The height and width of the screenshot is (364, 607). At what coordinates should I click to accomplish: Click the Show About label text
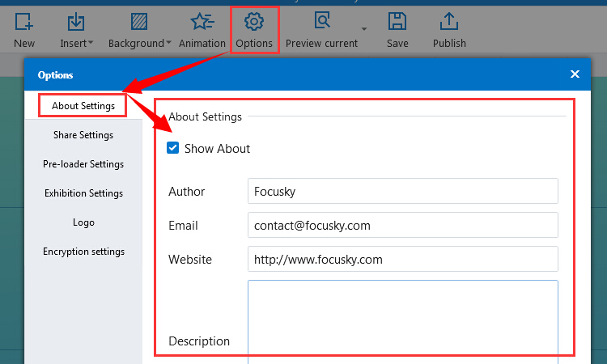tap(217, 149)
